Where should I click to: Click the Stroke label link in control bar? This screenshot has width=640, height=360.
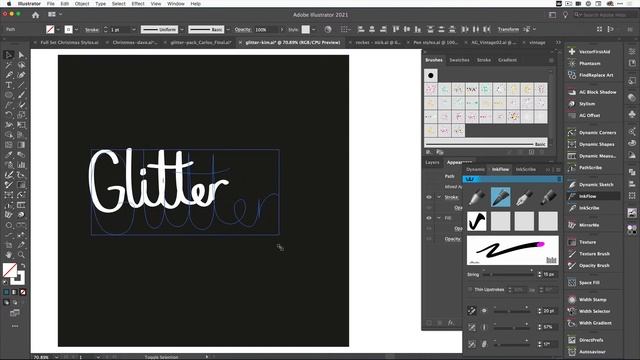(x=91, y=29)
